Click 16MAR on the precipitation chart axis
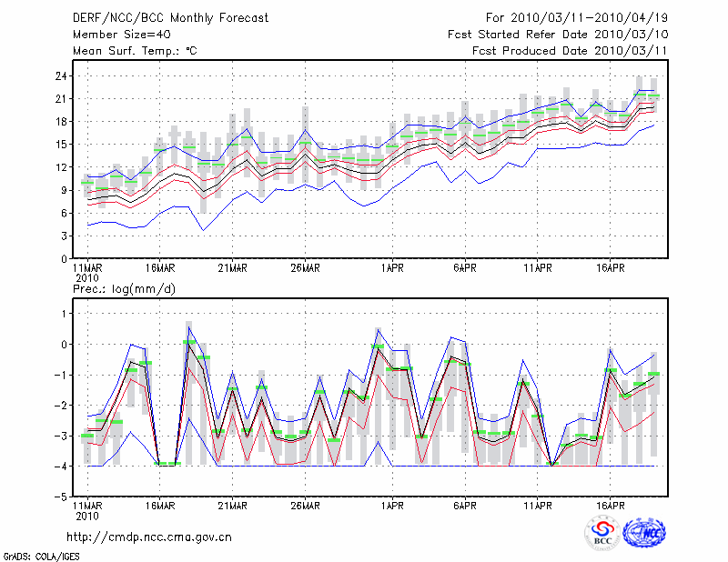This screenshot has width=728, height=562. tap(159, 506)
